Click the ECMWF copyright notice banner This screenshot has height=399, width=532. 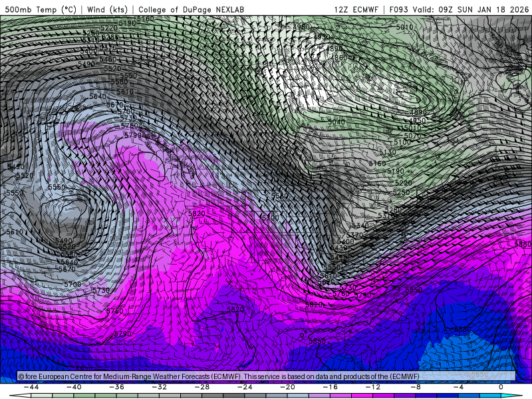[x=267, y=376]
